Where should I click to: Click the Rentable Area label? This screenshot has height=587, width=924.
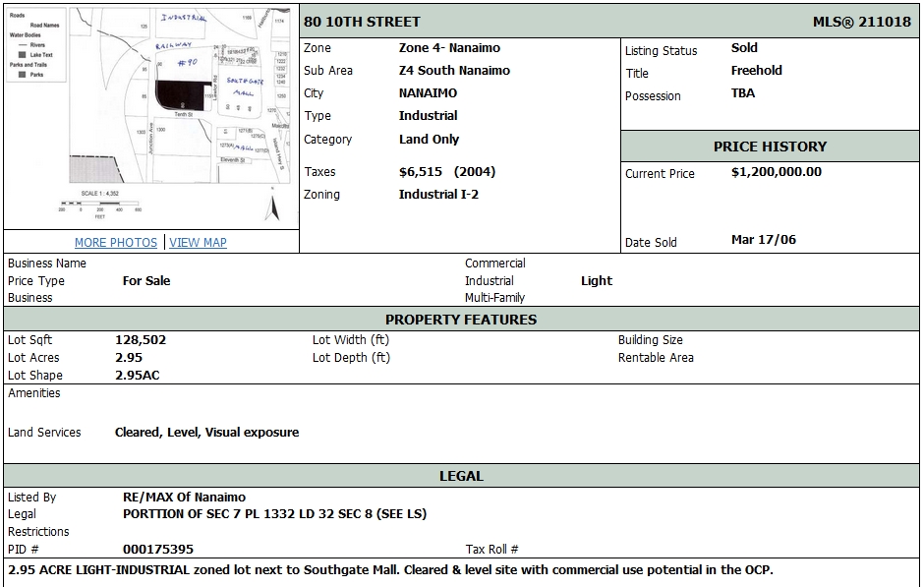click(x=656, y=357)
